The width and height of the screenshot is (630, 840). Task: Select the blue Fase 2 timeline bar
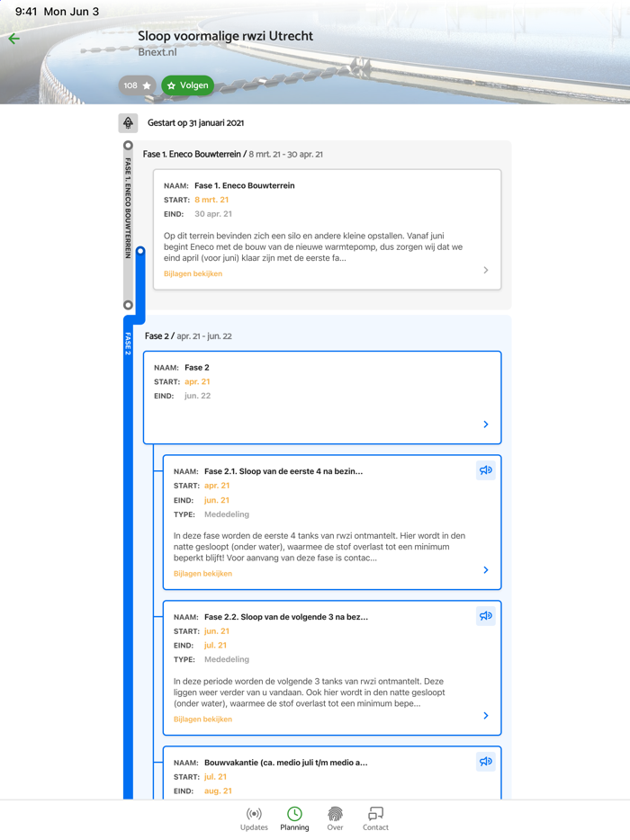(x=128, y=558)
